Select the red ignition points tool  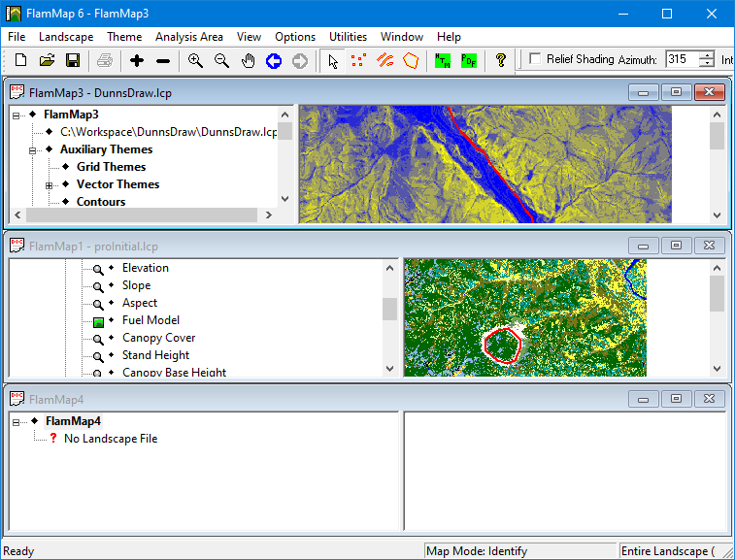pyautogui.click(x=358, y=60)
